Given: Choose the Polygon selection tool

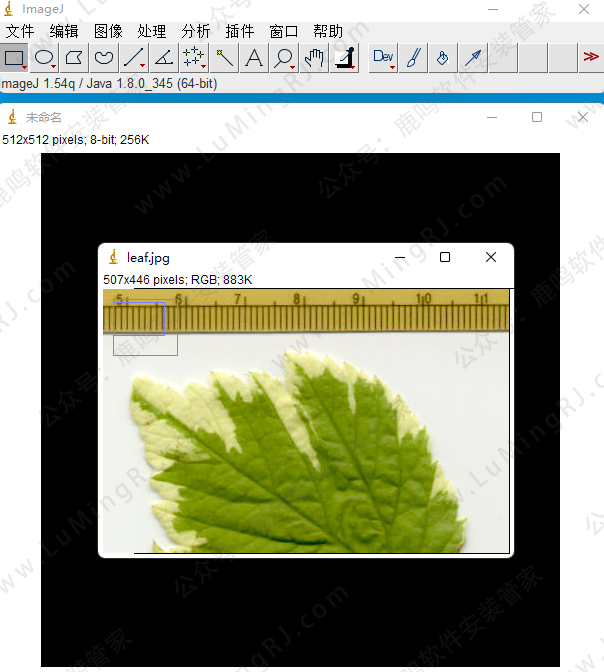Looking at the screenshot, I should [75, 58].
